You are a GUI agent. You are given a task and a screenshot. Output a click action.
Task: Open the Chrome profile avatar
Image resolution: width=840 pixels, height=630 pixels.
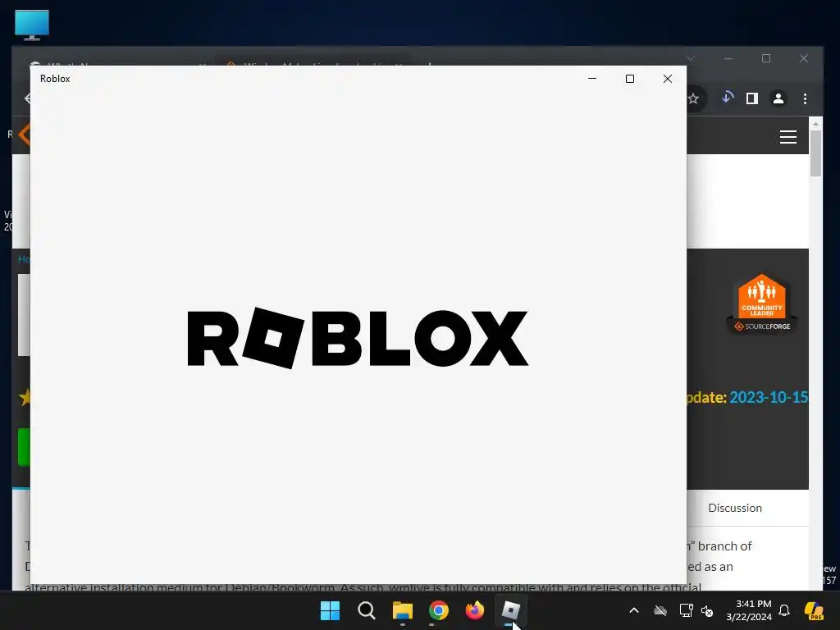coord(778,98)
